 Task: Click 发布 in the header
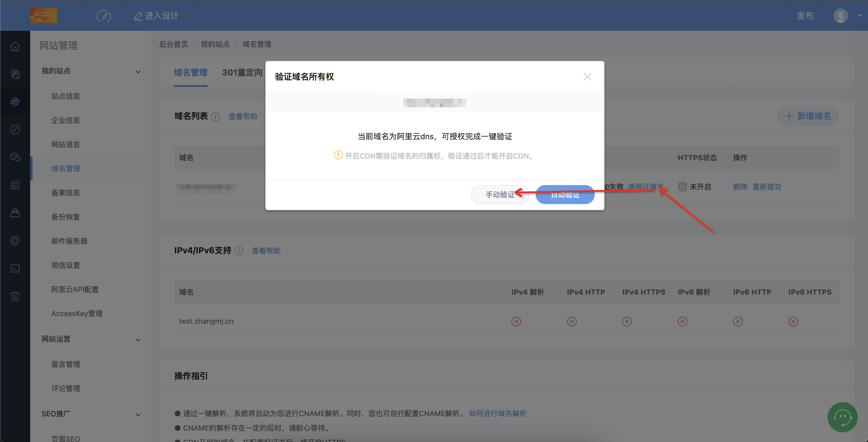(x=805, y=16)
